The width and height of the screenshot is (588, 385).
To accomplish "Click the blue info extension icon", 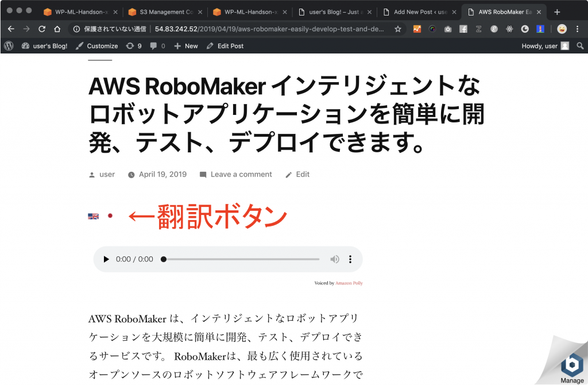I will tap(540, 29).
